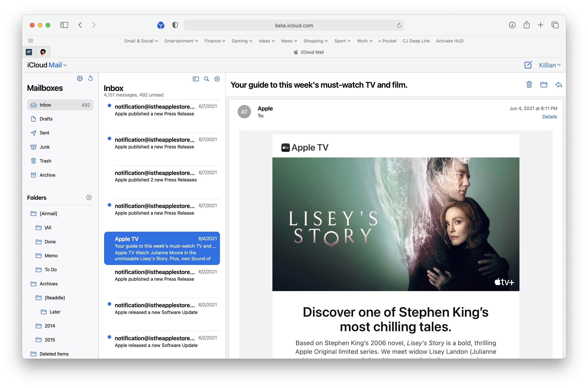The width and height of the screenshot is (588, 388).
Task: Toggle the mailbox list panel icon
Action: (x=196, y=79)
